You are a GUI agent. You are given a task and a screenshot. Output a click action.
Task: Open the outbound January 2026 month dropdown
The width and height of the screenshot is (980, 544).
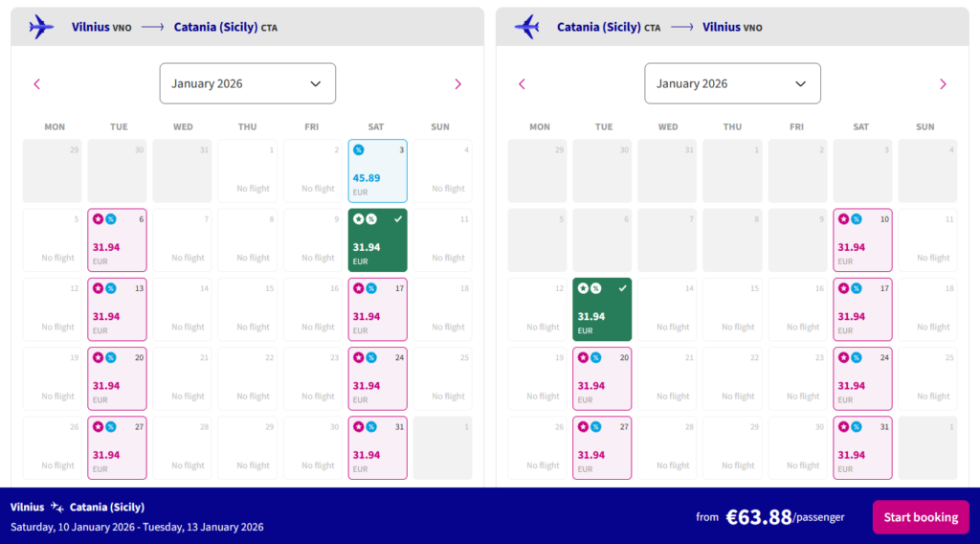(x=247, y=83)
